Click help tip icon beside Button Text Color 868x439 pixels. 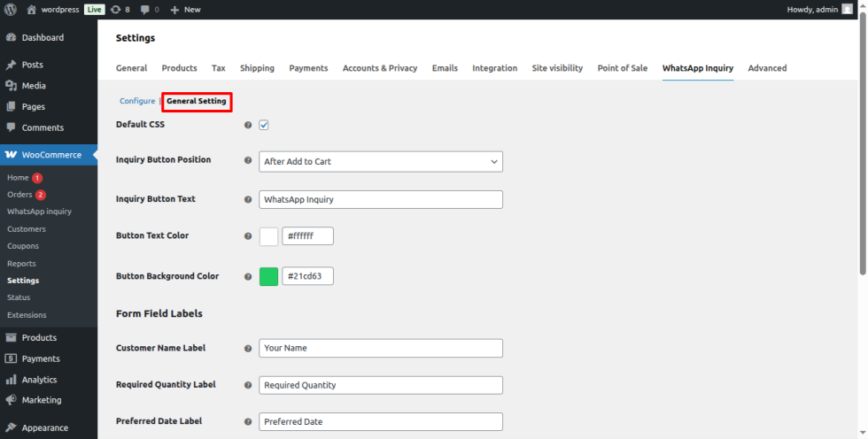click(x=248, y=236)
